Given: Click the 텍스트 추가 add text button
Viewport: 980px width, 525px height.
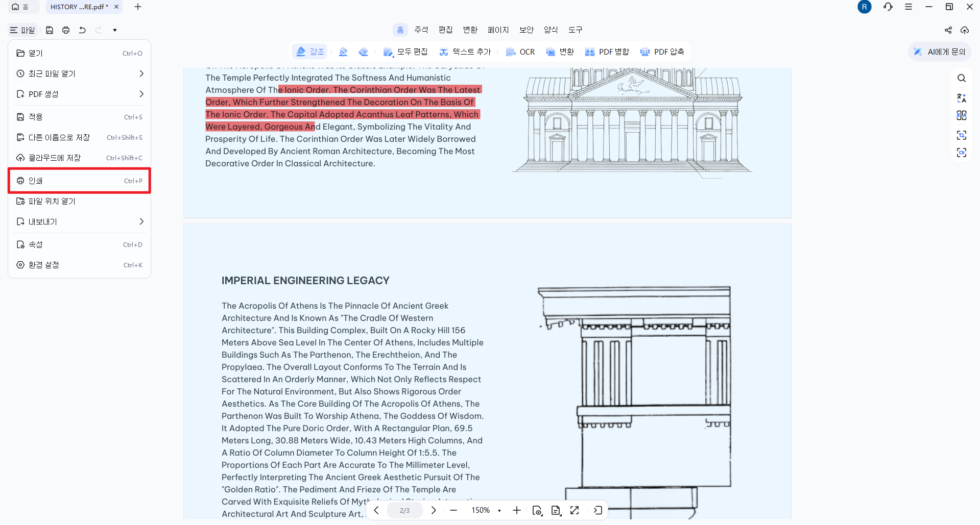Looking at the screenshot, I should pos(465,52).
